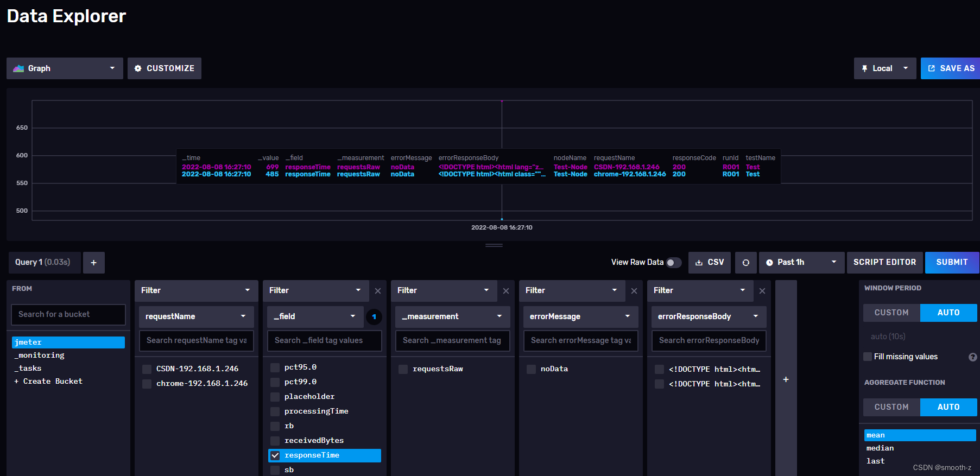
Task: Check the CSDN-192.168.1.246 checkbox
Action: (147, 369)
